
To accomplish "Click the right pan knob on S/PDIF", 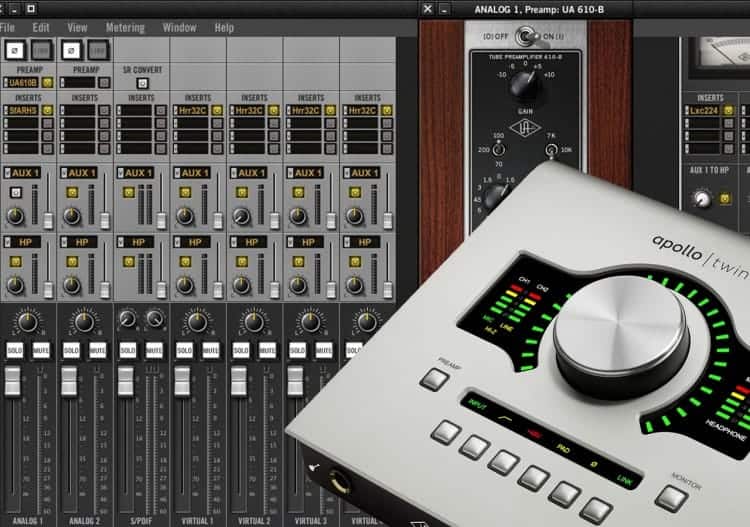I will point(155,318).
